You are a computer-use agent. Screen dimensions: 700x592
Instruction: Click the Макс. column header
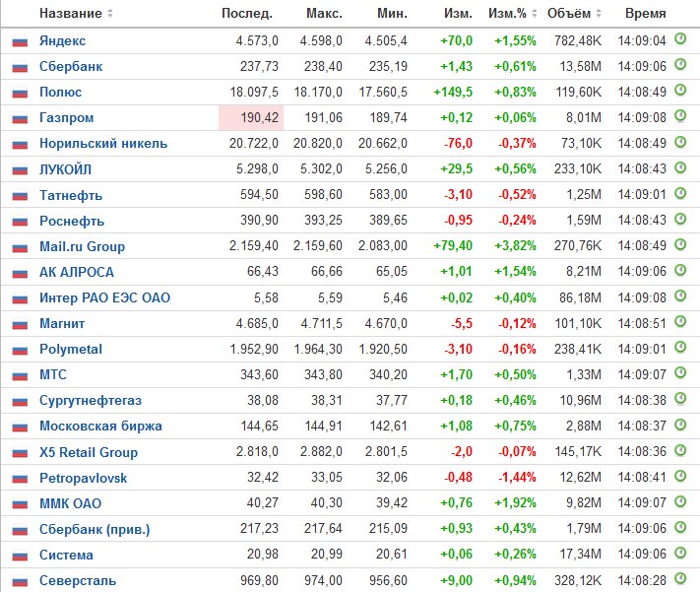coord(324,14)
